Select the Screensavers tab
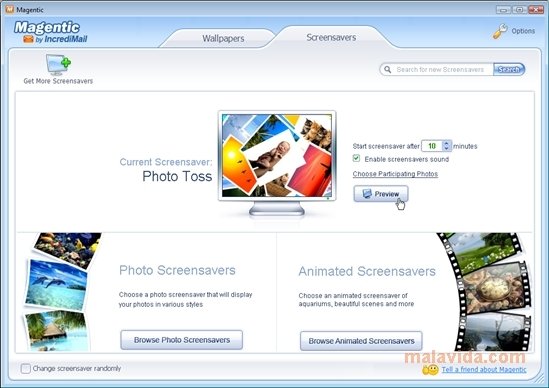This screenshot has width=549, height=388. [331, 37]
